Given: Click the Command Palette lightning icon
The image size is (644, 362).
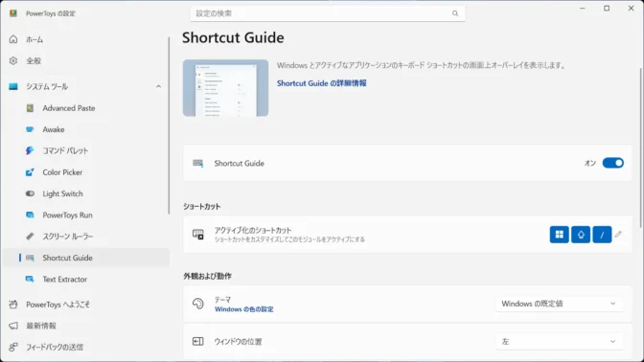Looking at the screenshot, I should [30, 150].
